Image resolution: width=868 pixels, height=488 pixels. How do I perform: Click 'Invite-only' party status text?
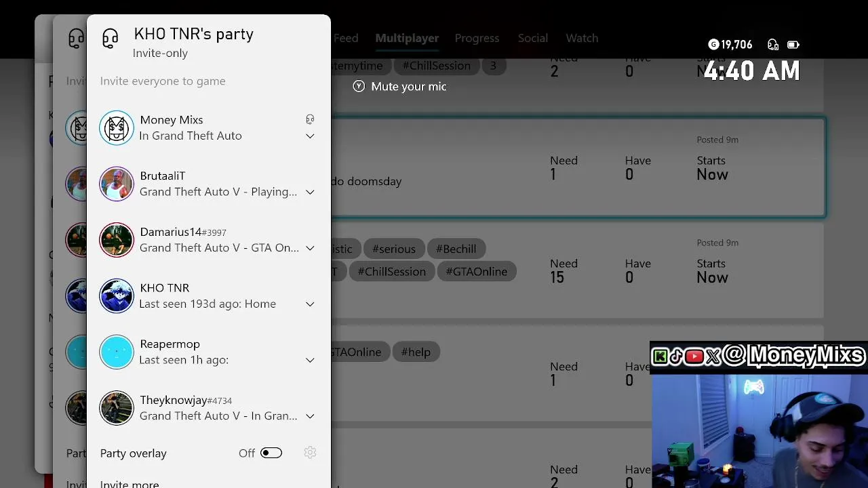click(x=160, y=53)
